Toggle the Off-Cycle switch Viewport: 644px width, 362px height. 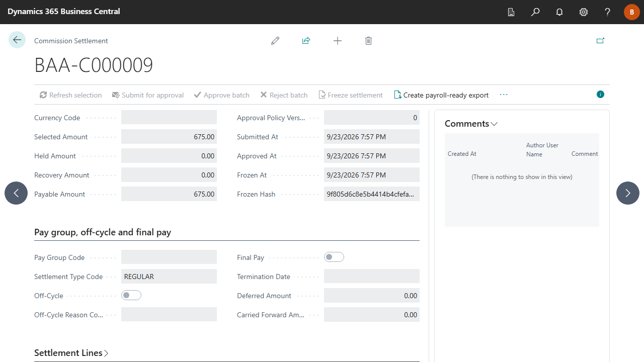click(x=131, y=296)
